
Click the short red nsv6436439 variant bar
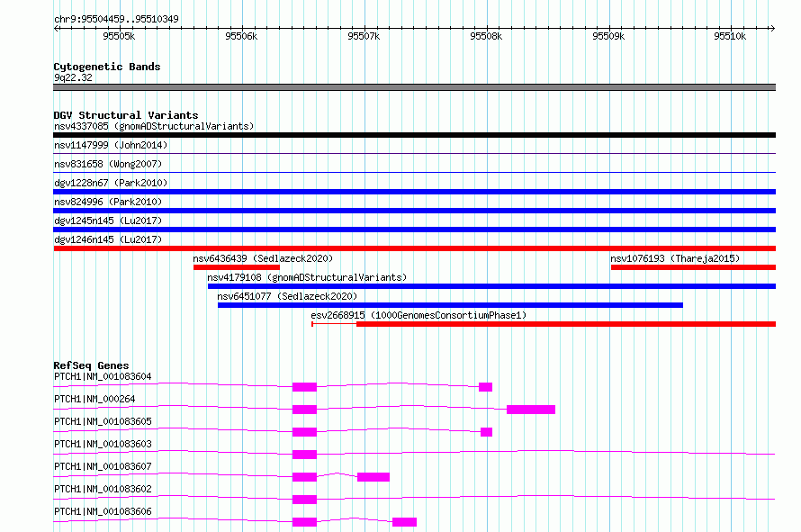[x=237, y=267]
